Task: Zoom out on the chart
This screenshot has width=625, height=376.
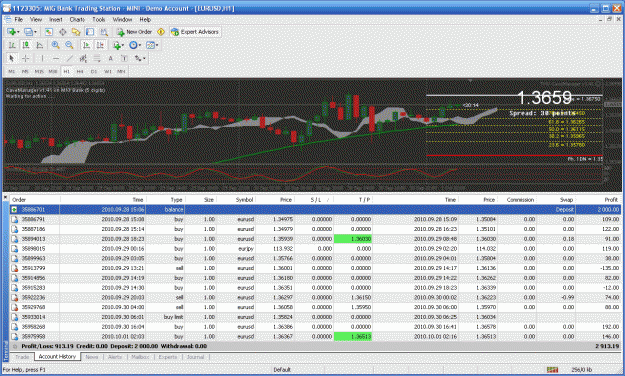Action: click(x=69, y=45)
